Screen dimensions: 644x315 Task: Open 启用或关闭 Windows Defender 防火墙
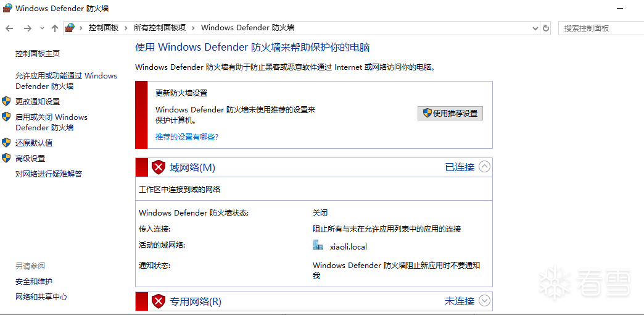click(x=51, y=122)
